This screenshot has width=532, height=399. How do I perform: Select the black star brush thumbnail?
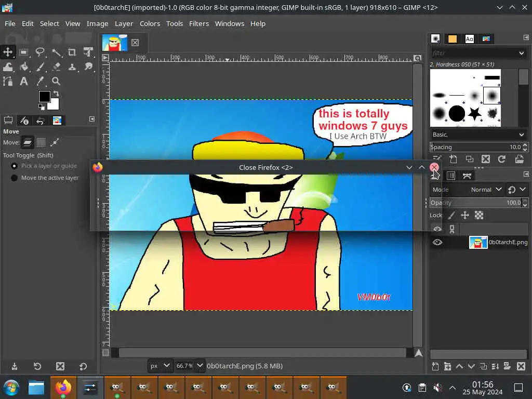click(x=474, y=113)
